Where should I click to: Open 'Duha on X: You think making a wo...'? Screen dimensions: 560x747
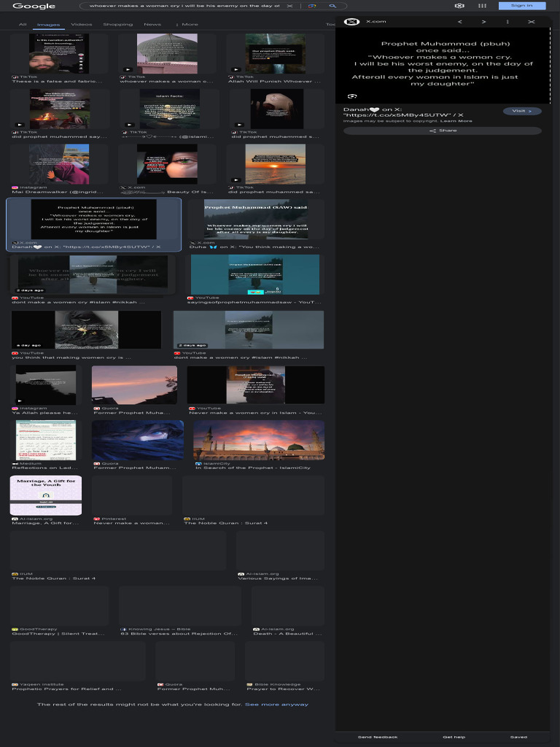[x=256, y=224]
